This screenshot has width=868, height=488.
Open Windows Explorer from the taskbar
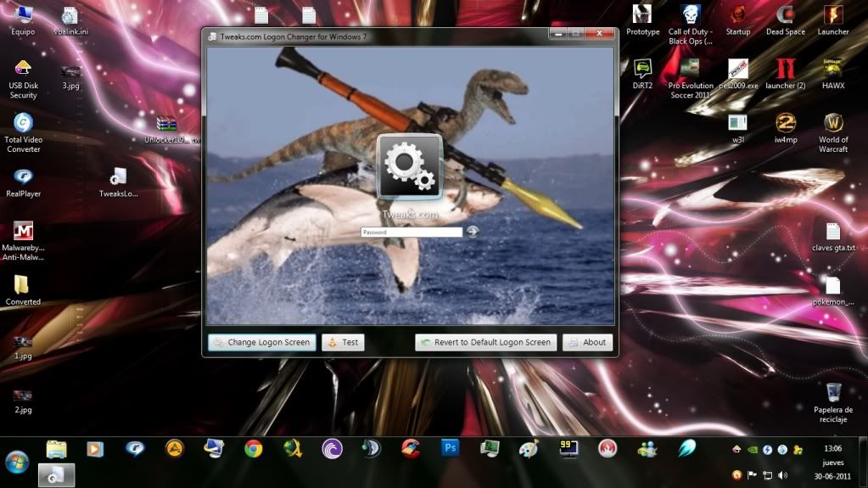tap(57, 449)
